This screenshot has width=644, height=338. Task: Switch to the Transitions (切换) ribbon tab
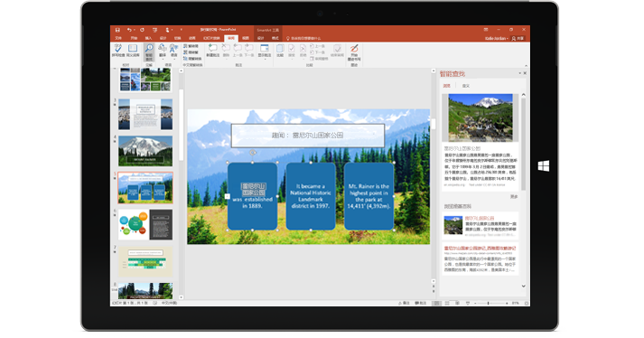[177, 38]
